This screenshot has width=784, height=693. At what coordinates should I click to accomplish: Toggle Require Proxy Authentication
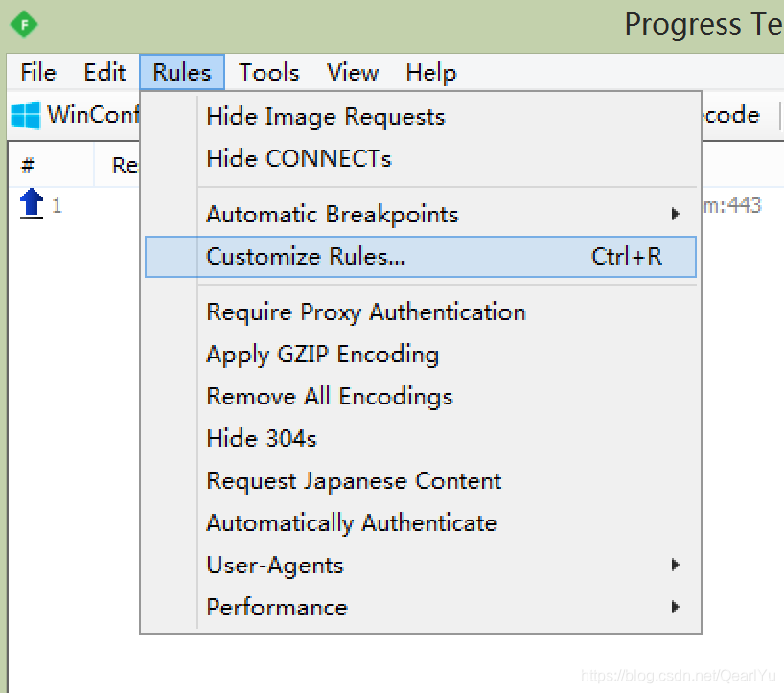(x=421, y=312)
